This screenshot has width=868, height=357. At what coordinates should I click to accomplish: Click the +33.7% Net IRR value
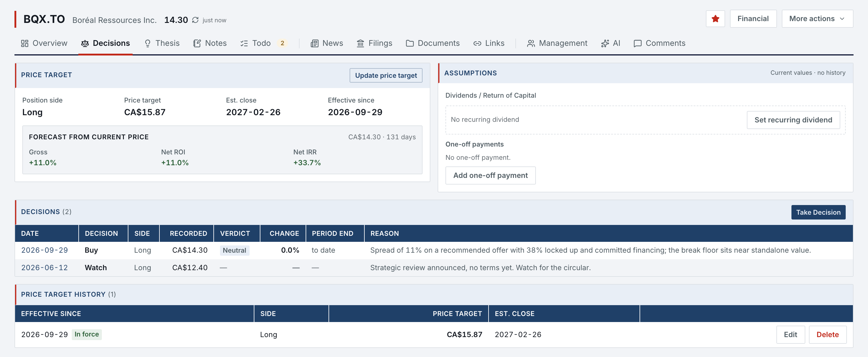pos(307,163)
